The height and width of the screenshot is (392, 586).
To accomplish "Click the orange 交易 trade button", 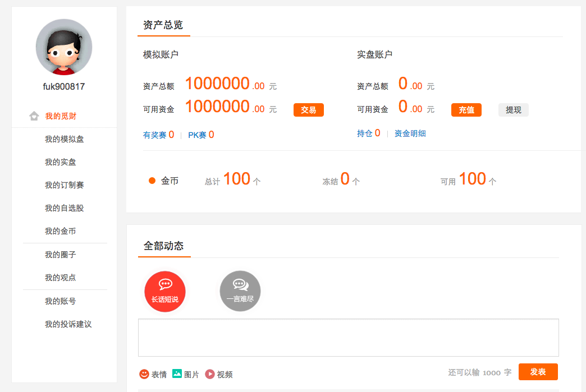I will pyautogui.click(x=308, y=110).
